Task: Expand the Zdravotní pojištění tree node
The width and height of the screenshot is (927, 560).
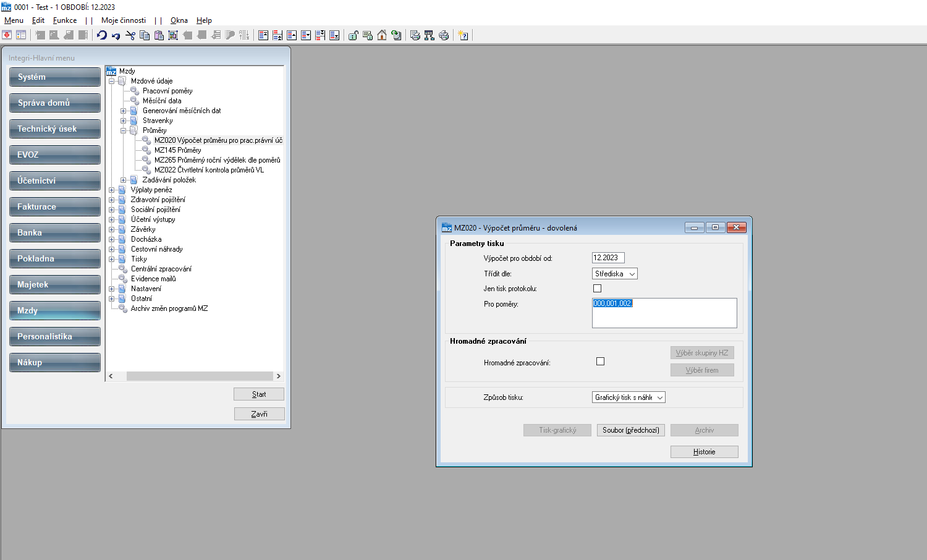Action: coord(112,200)
